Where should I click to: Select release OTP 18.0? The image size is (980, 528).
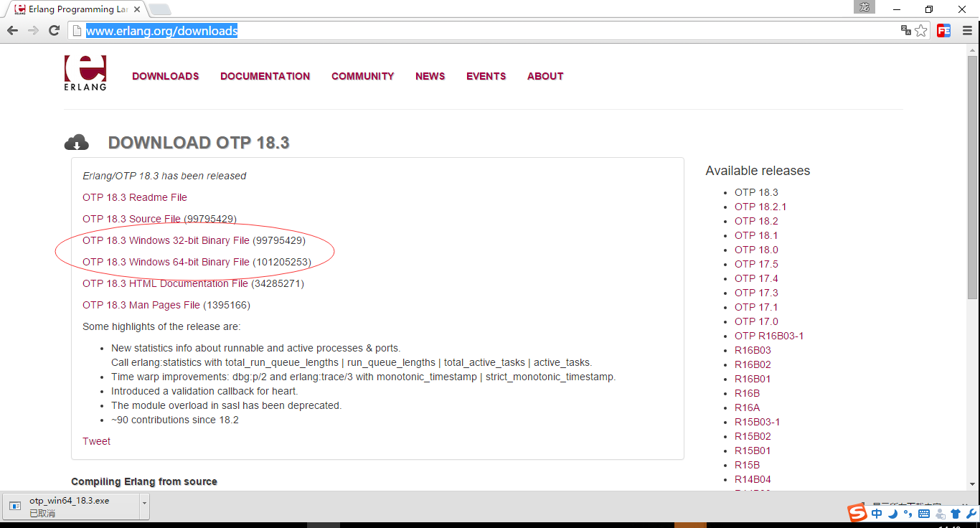756,250
